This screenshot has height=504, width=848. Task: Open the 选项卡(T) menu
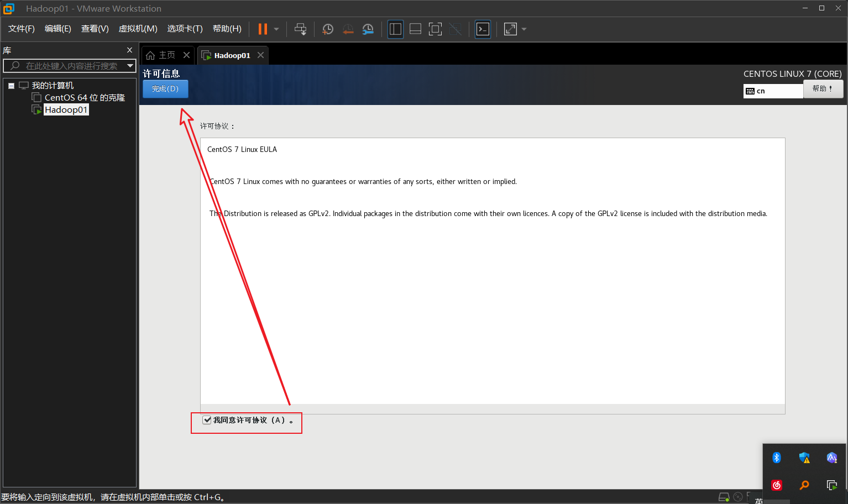[x=185, y=29]
